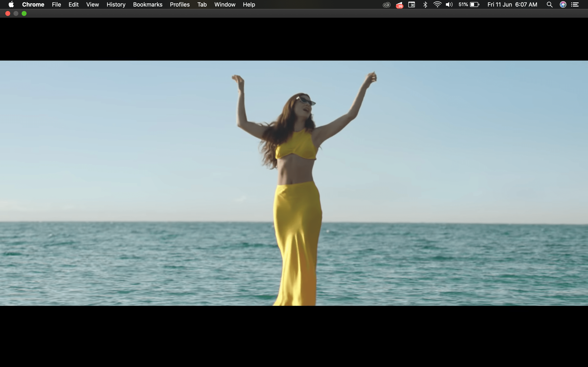Expand the Bookmarks menu
Viewport: 588px width, 367px height.
point(147,5)
